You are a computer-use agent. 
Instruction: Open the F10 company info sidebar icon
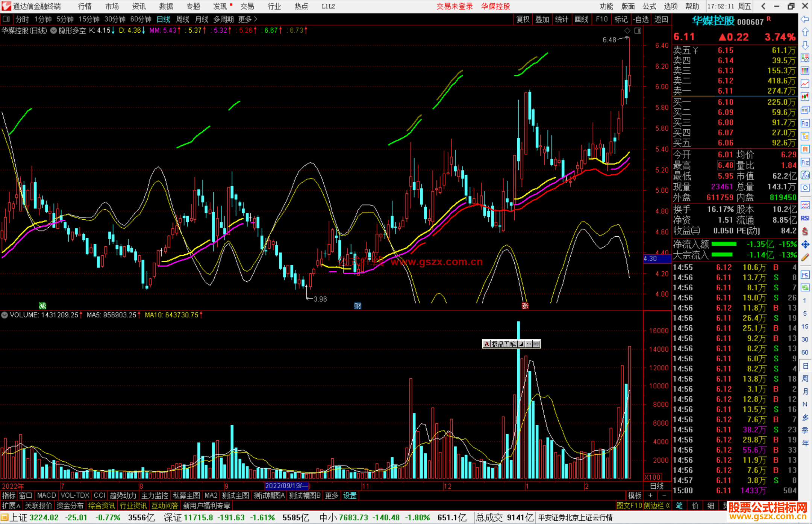click(x=805, y=123)
